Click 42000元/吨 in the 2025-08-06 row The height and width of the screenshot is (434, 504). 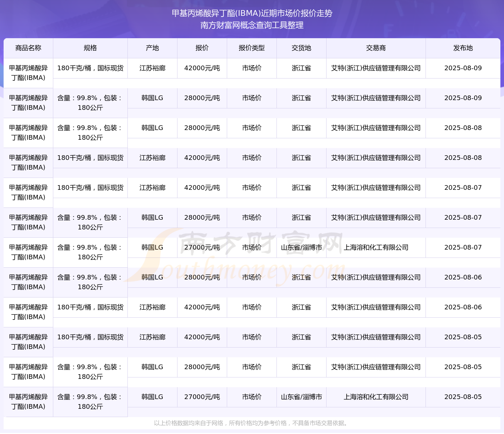(x=202, y=307)
